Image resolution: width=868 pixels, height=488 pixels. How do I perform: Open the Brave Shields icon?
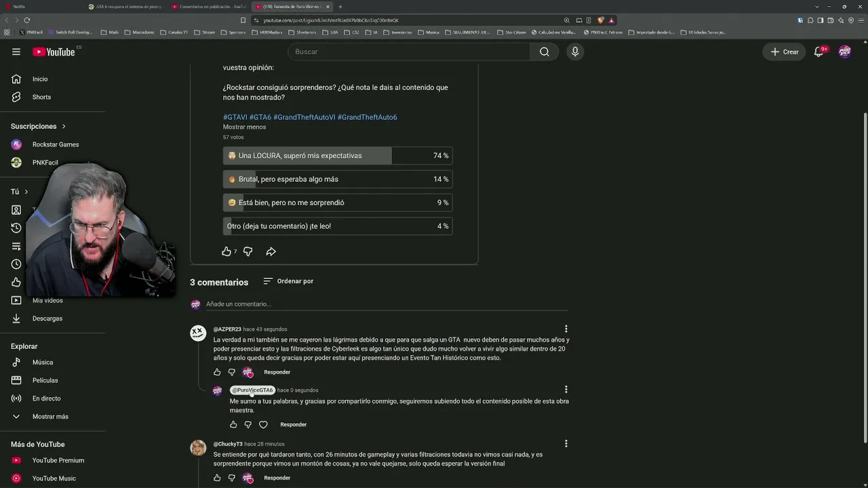click(601, 20)
